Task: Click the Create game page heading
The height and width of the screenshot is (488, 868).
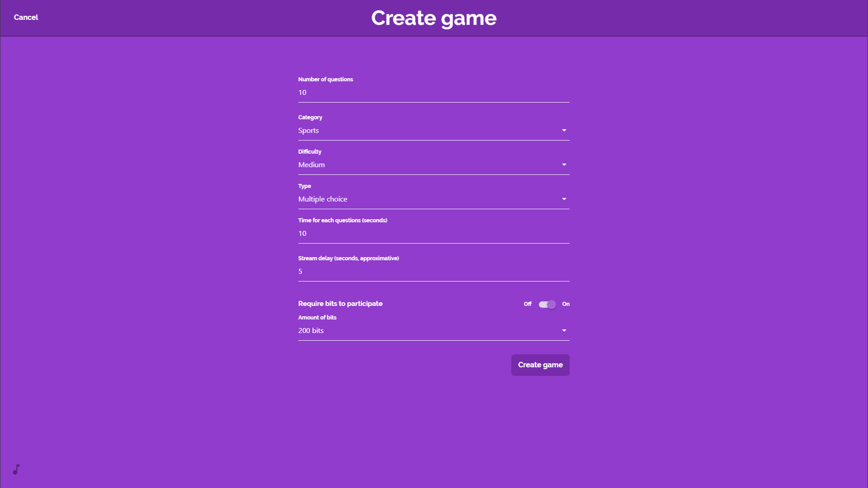Action: pyautogui.click(x=434, y=18)
